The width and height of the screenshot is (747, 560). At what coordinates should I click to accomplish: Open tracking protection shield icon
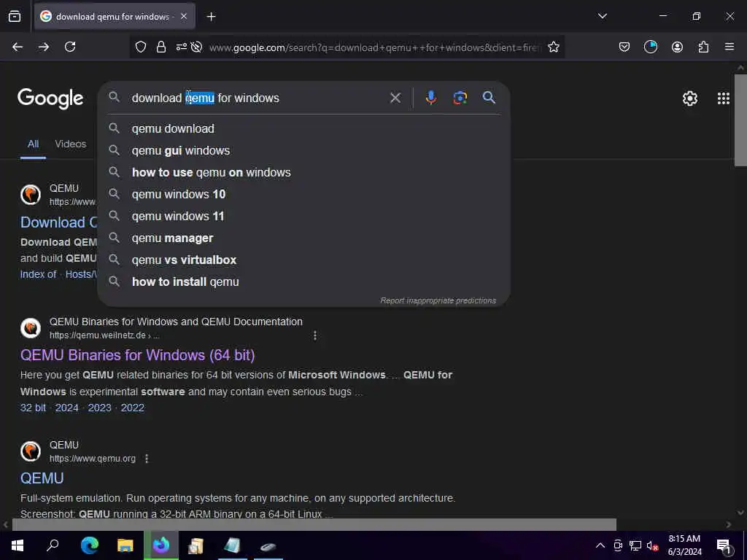(x=141, y=47)
